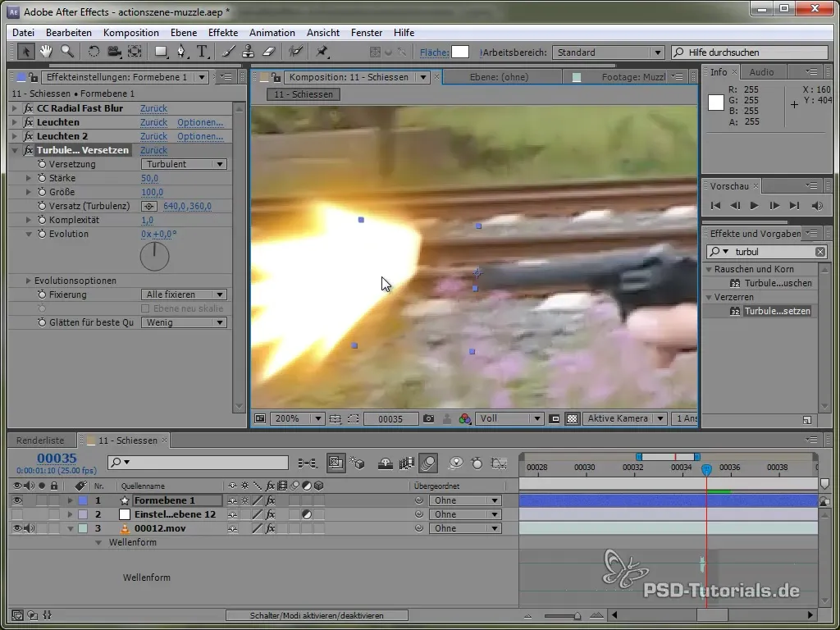Toggle fx switch of Leuchten effect
840x630 pixels.
[x=28, y=122]
